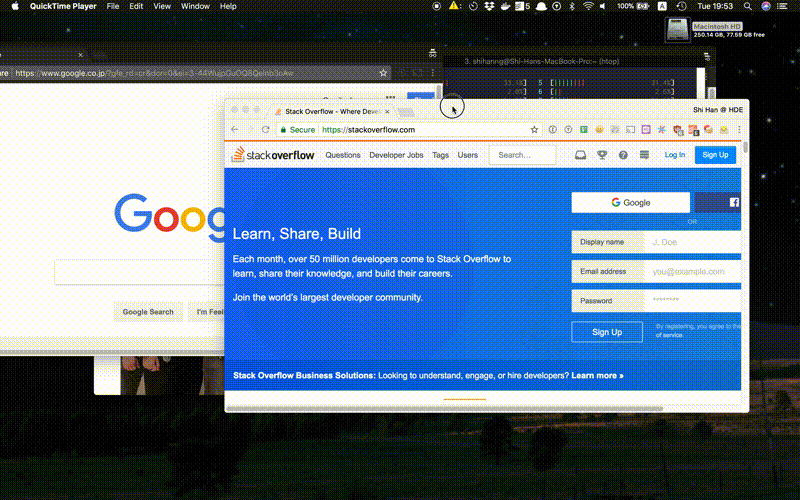Image resolution: width=800 pixels, height=500 pixels.
Task: Click the green extension icon in toolbar
Action: click(584, 130)
